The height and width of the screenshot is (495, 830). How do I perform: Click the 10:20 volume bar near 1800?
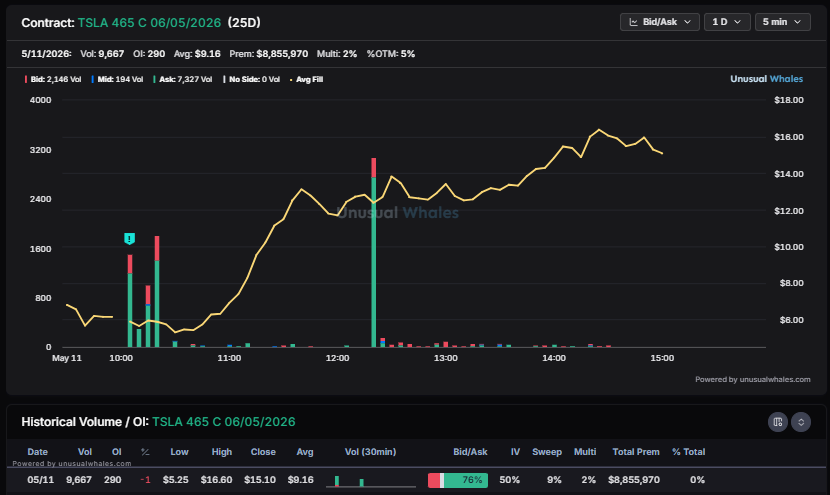(x=157, y=292)
